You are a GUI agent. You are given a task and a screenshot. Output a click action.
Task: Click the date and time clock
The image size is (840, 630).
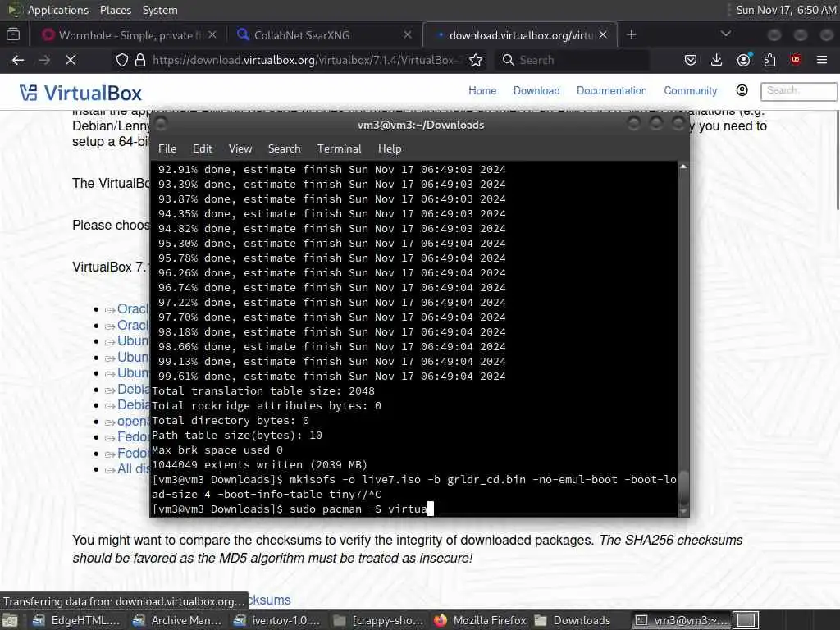786,10
